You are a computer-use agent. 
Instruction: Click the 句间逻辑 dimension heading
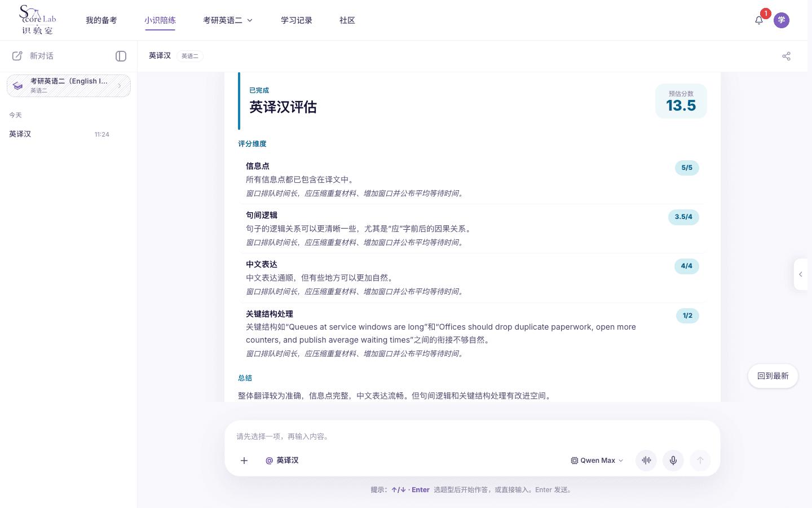[x=262, y=215]
